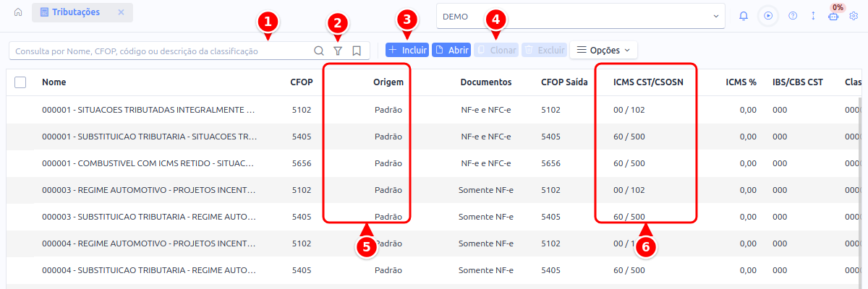Toggle the select-all checkbox in table header
Viewport: 868px width, 289px height.
coord(20,82)
